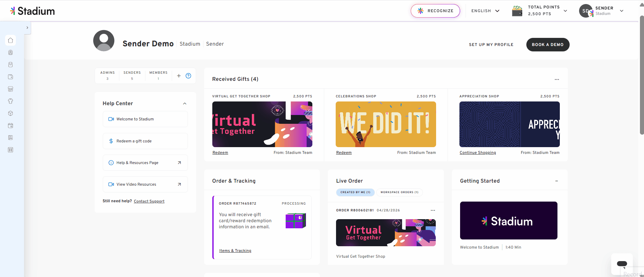Select the Admins count tab
644x277 pixels.
[x=108, y=75]
